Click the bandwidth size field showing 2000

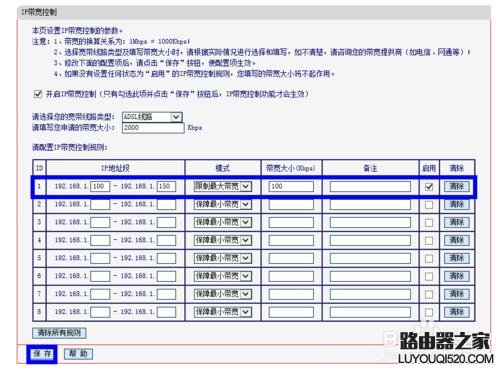(x=153, y=128)
